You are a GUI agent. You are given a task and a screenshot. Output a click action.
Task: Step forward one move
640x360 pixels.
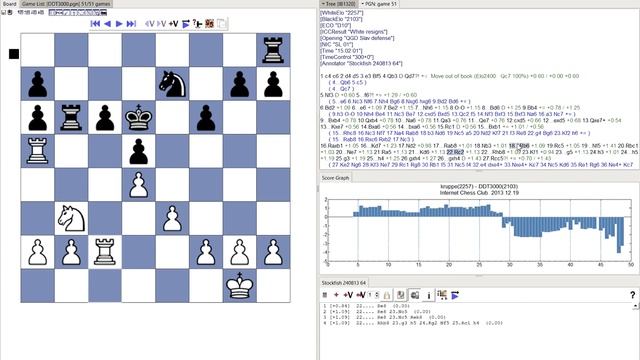[x=119, y=24]
